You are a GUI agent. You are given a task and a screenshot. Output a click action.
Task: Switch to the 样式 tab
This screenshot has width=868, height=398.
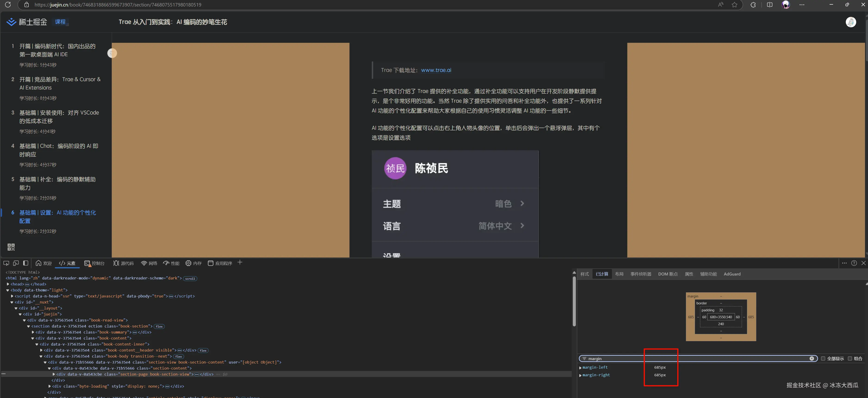(584, 274)
